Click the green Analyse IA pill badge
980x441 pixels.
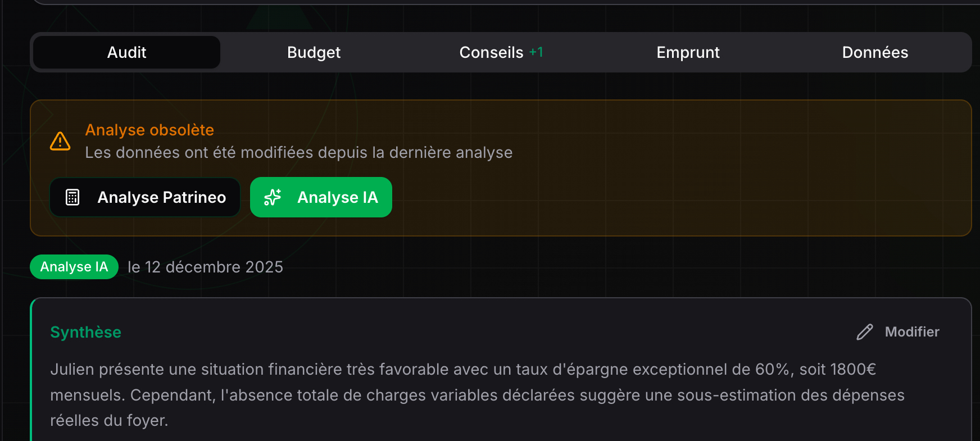[x=74, y=267]
